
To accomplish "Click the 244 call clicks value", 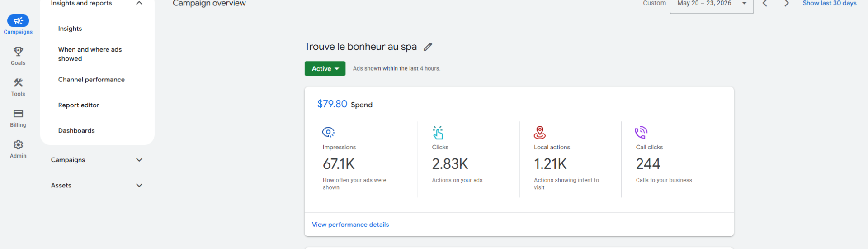I will tap(648, 164).
